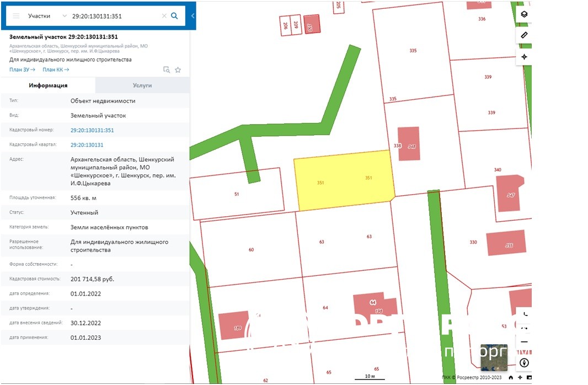
Task: Click the home icon in the bottom bar
Action: pos(511,377)
